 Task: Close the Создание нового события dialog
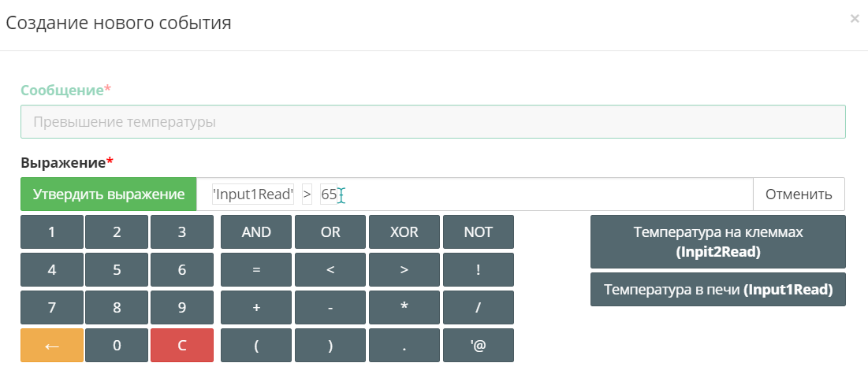(x=854, y=18)
